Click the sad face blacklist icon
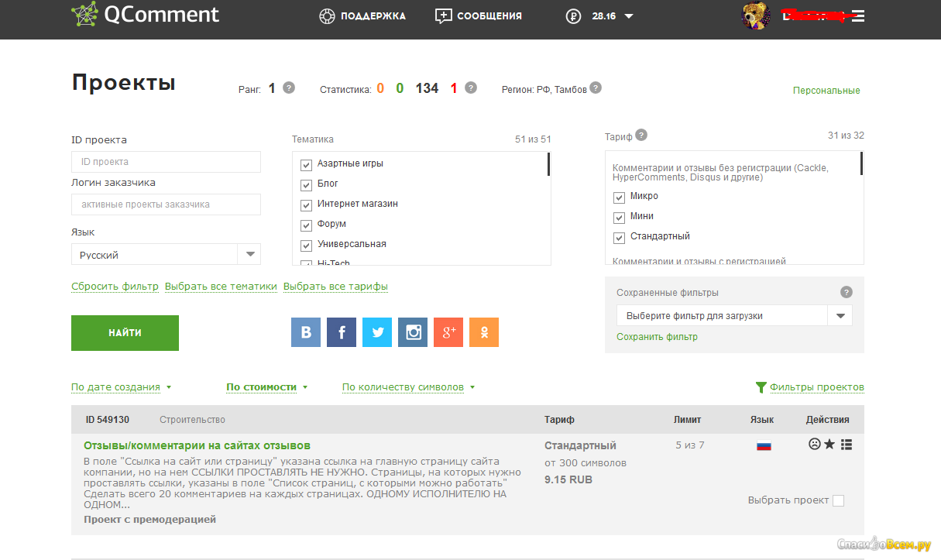Viewport: 941px width, 560px height. tap(814, 445)
